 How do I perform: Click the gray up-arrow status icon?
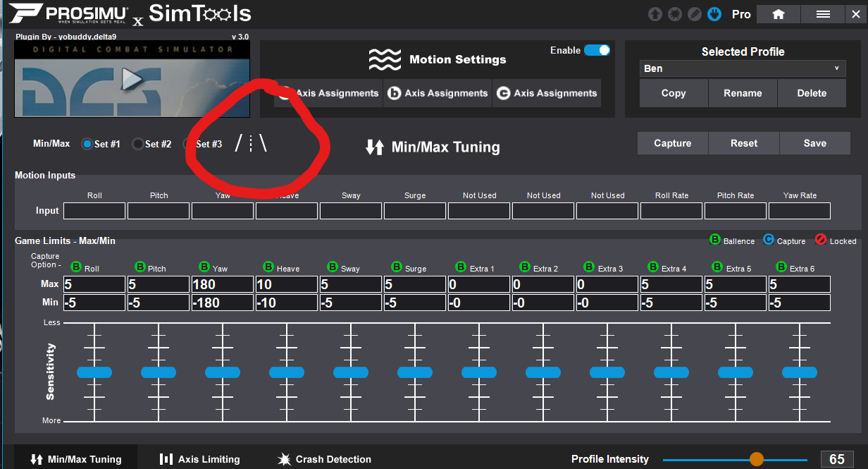pyautogui.click(x=655, y=14)
